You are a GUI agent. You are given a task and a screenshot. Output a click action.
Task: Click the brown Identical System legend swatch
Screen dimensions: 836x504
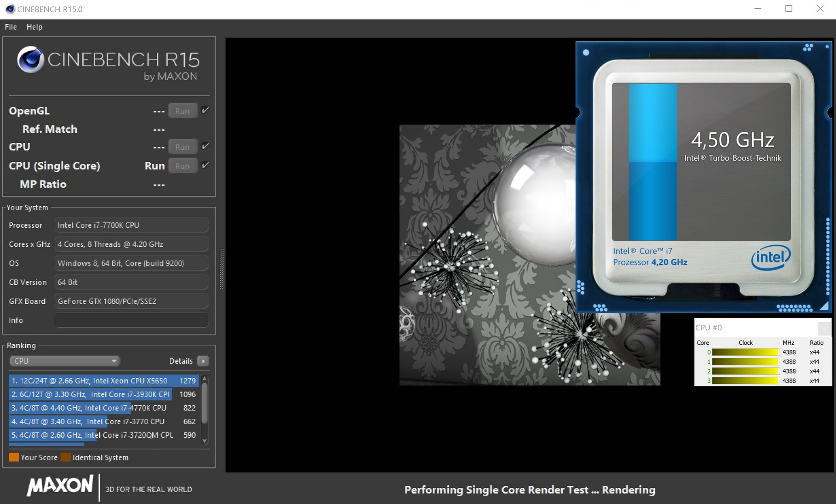(66, 457)
